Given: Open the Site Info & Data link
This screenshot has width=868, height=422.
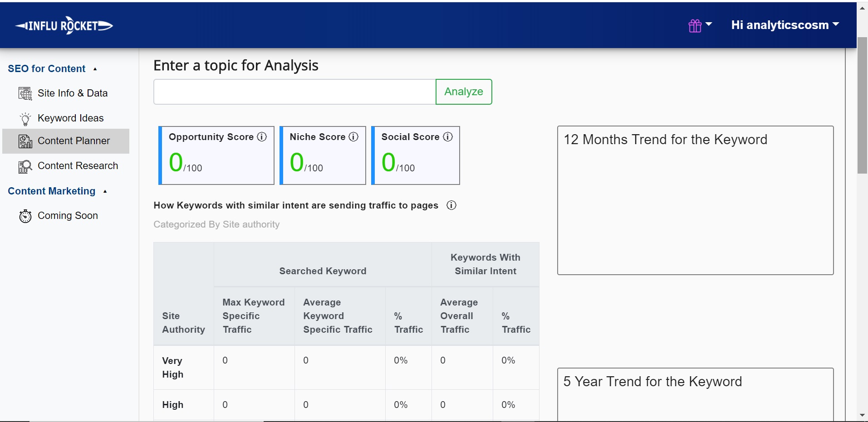Looking at the screenshot, I should pyautogui.click(x=73, y=93).
